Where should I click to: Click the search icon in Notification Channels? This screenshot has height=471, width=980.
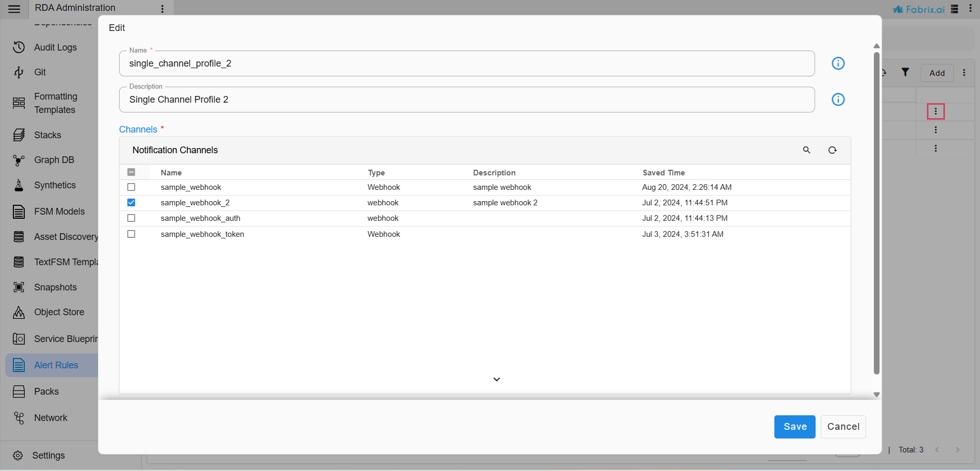click(x=806, y=150)
